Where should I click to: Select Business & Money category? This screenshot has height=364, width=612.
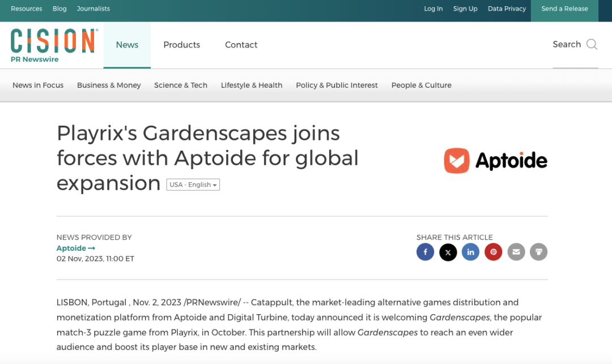pos(109,85)
